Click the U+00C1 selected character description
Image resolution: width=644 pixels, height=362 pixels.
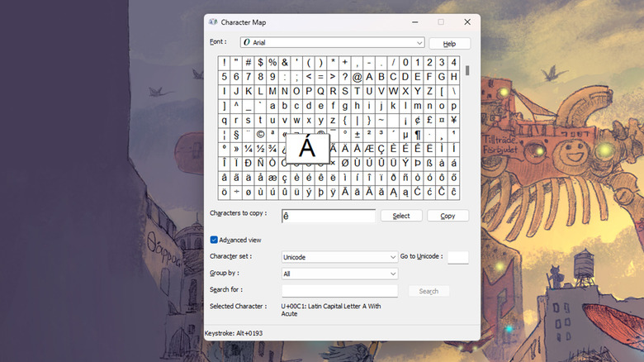tap(331, 310)
